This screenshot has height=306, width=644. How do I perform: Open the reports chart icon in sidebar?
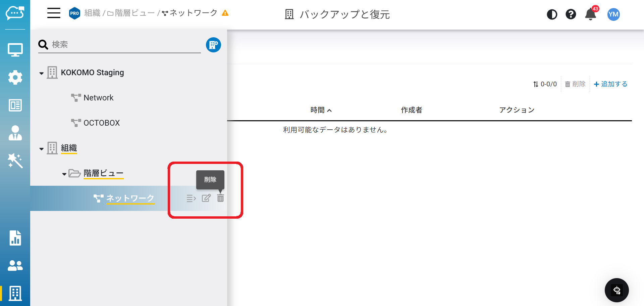(x=15, y=238)
